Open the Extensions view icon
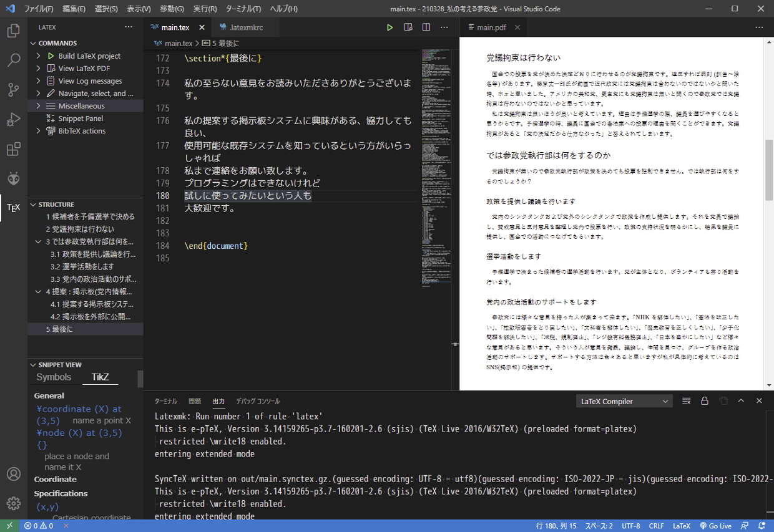 coord(13,150)
